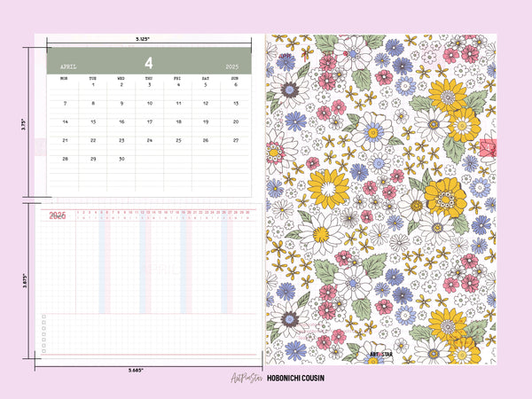The height and width of the screenshot is (399, 532).
Task: Select the SUN weekday column header
Action: (x=234, y=78)
